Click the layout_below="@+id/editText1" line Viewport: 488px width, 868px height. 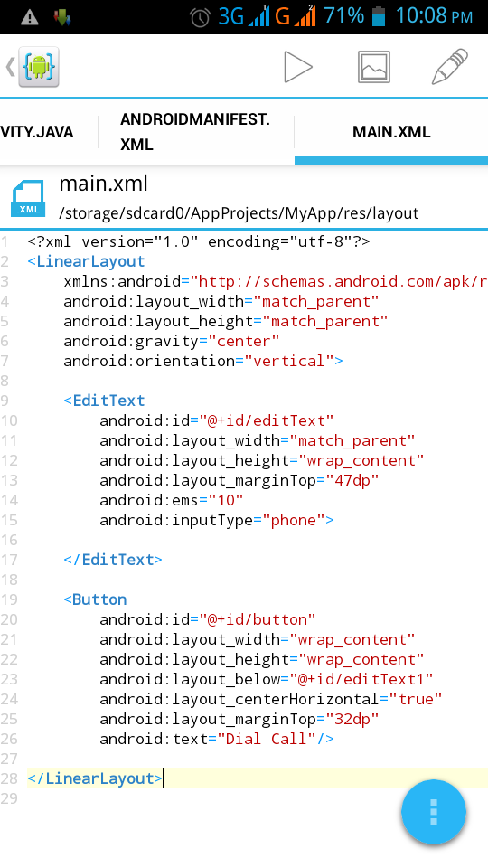[x=266, y=679]
